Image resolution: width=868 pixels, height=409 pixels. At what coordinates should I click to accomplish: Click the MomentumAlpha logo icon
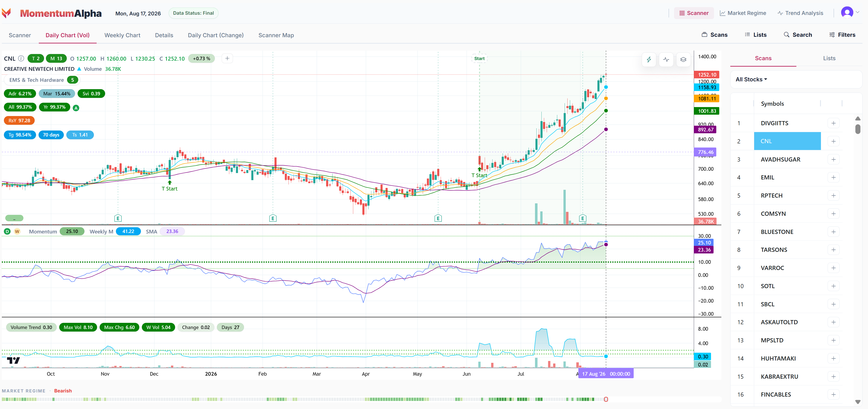click(x=6, y=13)
